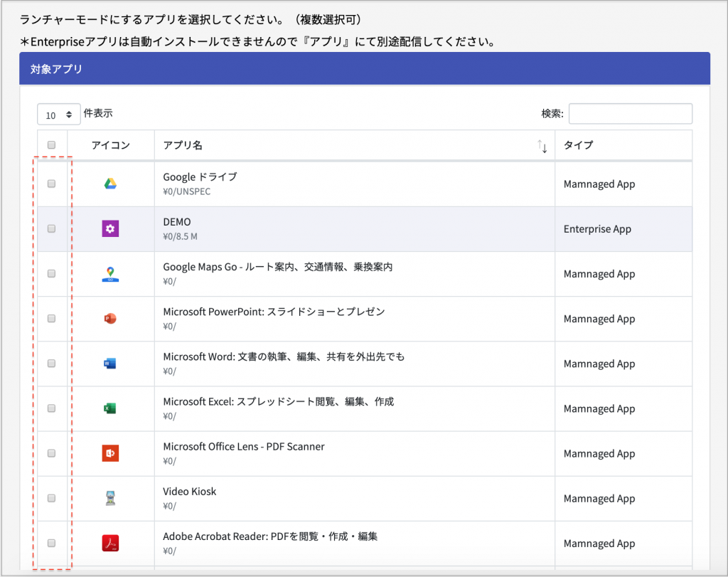Click Mamnaged App in Microsoft Excel row
This screenshot has height=577, width=728.
point(599,409)
